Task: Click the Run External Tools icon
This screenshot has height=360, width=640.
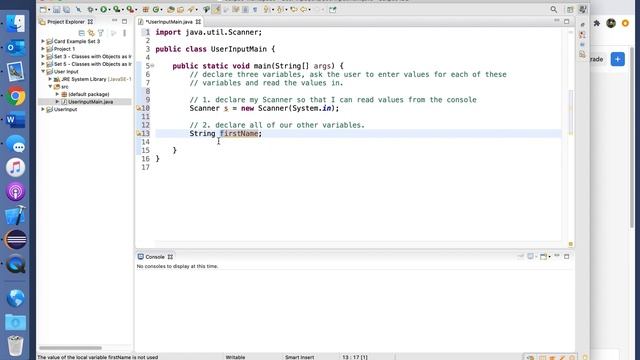Action: point(130,9)
